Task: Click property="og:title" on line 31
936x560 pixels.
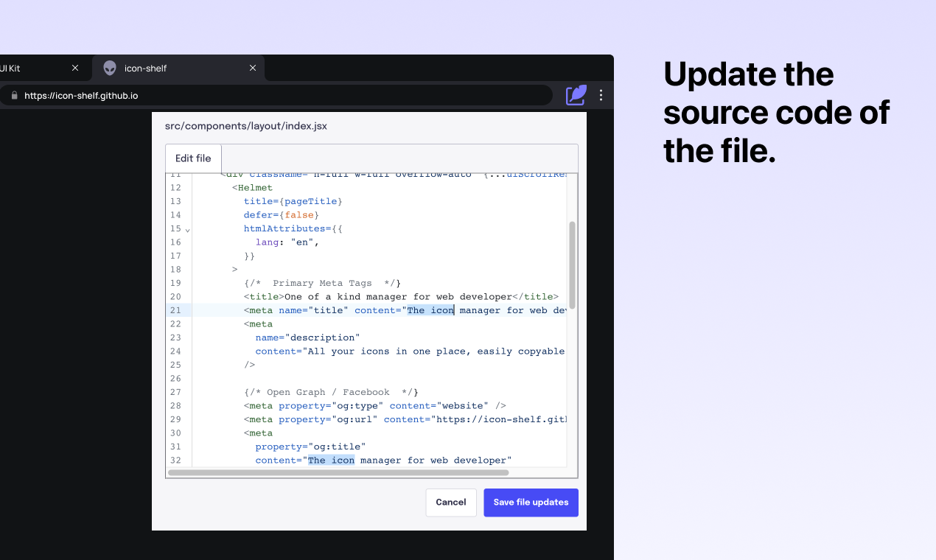Action: coord(311,447)
